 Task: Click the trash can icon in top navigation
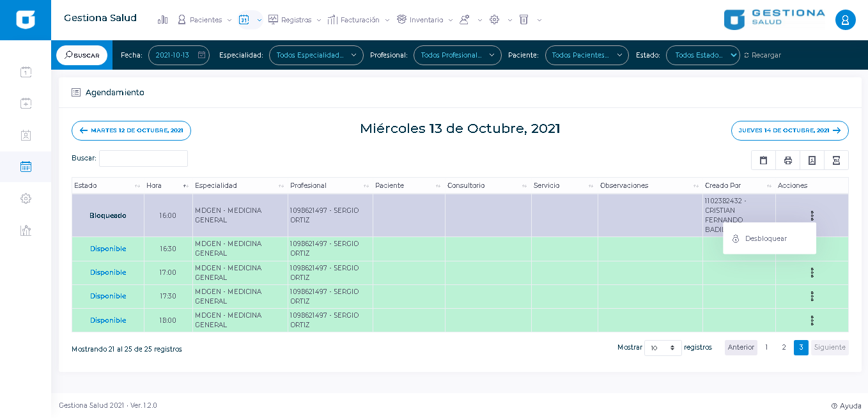(x=523, y=20)
